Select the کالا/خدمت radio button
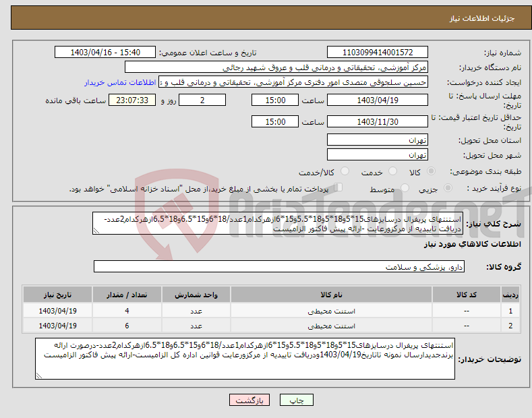 point(345,171)
